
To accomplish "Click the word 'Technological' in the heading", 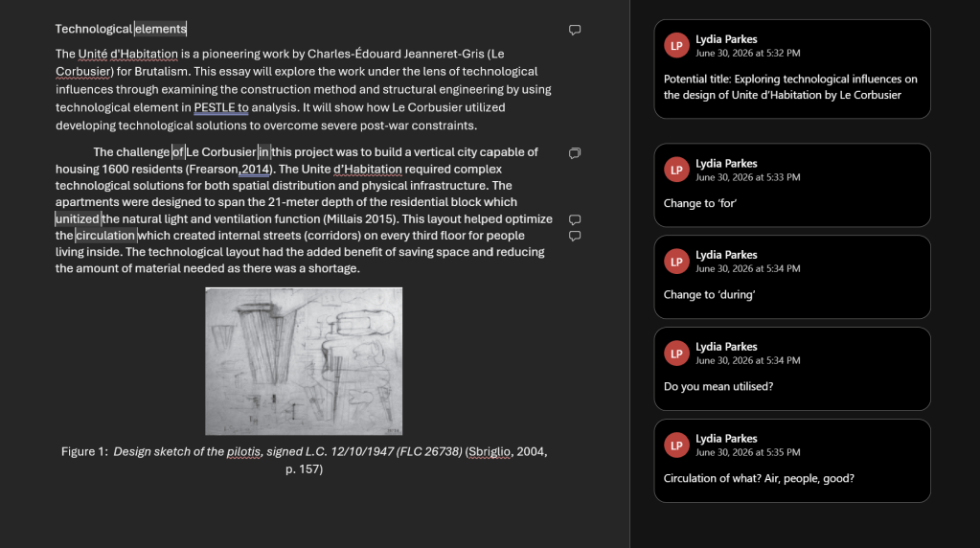I will point(94,29).
